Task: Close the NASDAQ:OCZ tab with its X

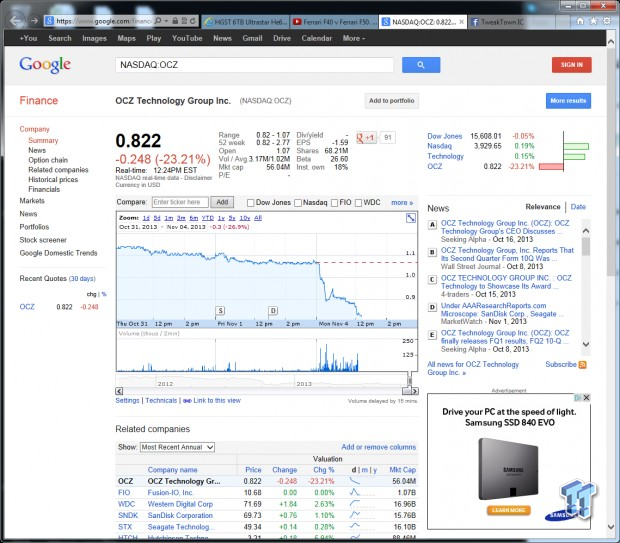Action: click(x=461, y=22)
